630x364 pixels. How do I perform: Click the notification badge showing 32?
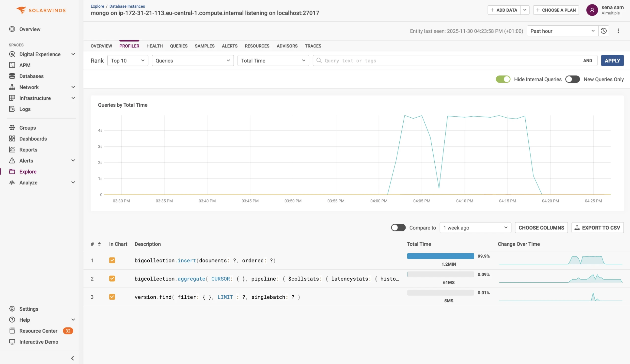click(x=68, y=331)
